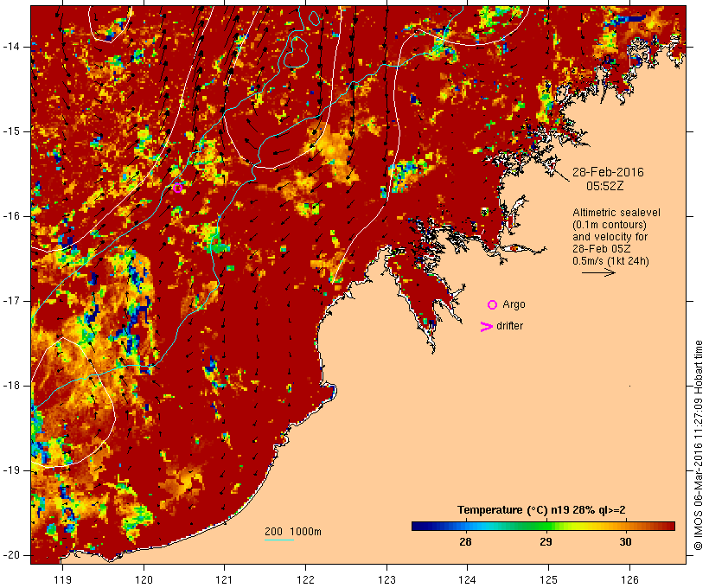
Task: Click the 'drifter' legend label
Action: [509, 326]
